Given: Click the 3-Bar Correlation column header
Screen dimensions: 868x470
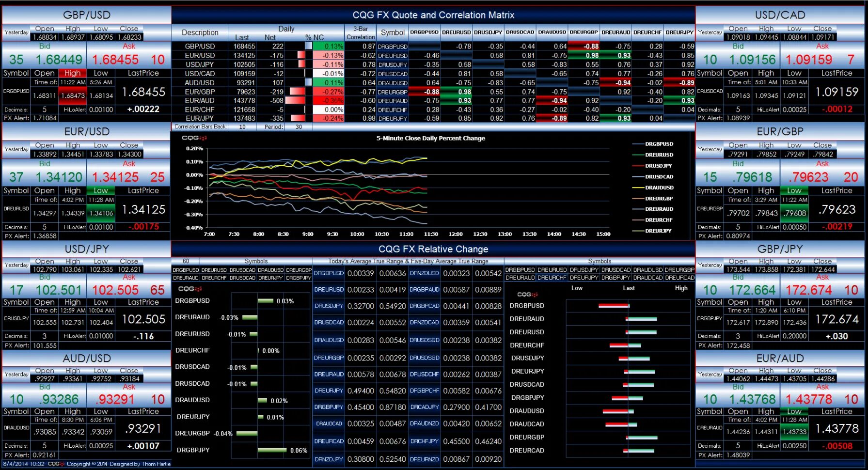Looking at the screenshot, I should [361, 32].
